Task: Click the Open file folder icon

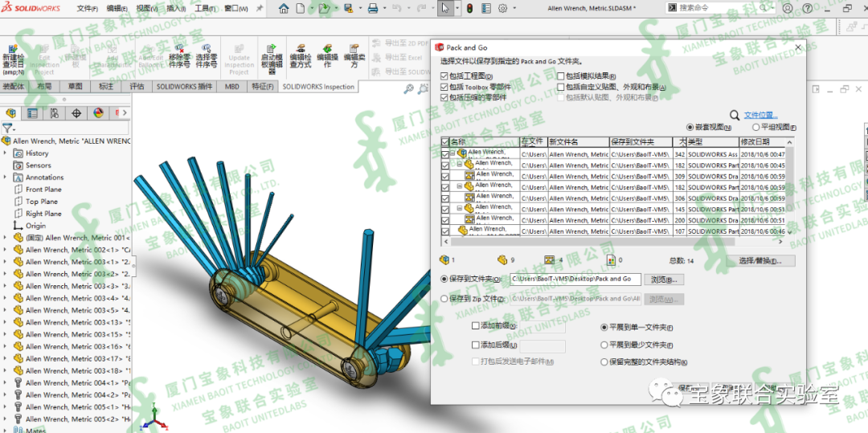Action: (324, 8)
